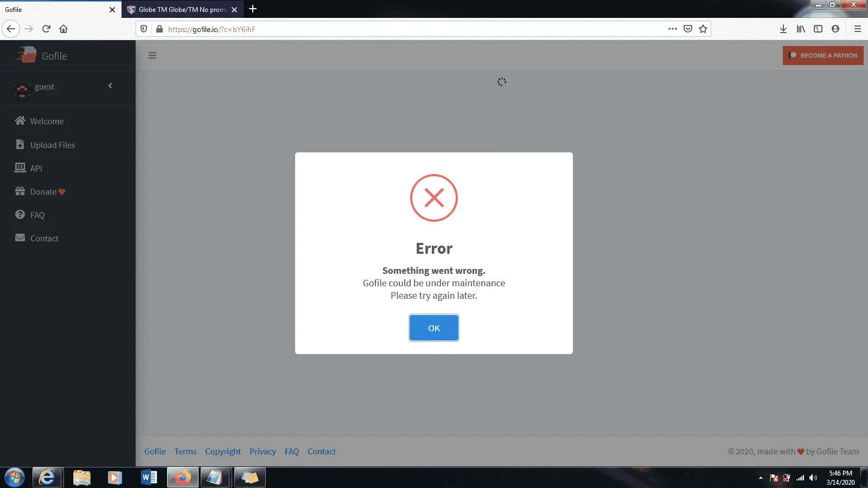Open Microsoft Word from taskbar

tap(149, 478)
